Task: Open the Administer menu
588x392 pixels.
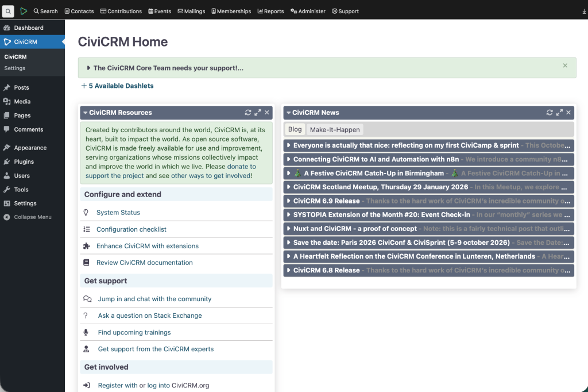Action: tap(308, 10)
